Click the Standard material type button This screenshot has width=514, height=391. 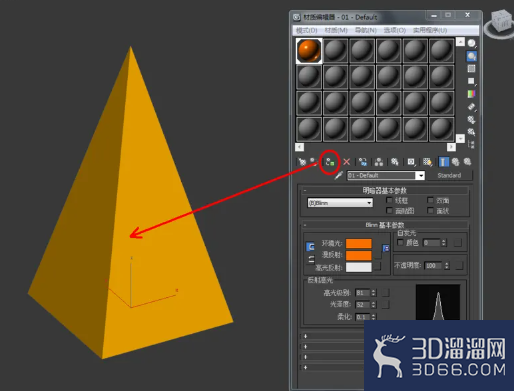coord(449,175)
